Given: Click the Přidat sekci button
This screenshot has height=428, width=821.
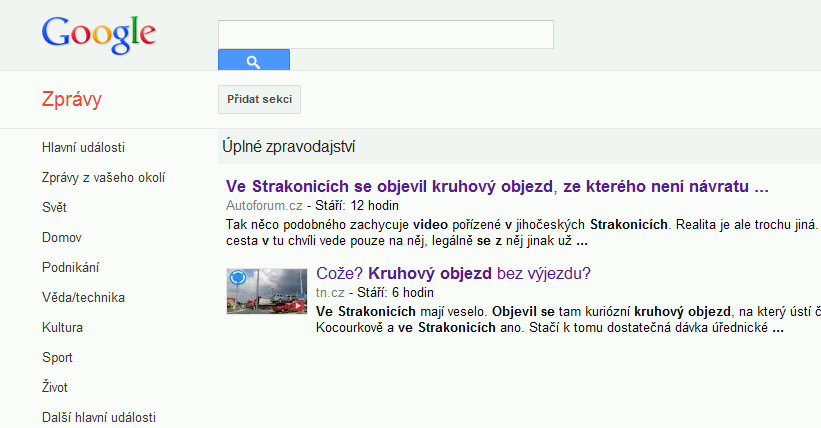Looking at the screenshot, I should point(260,100).
